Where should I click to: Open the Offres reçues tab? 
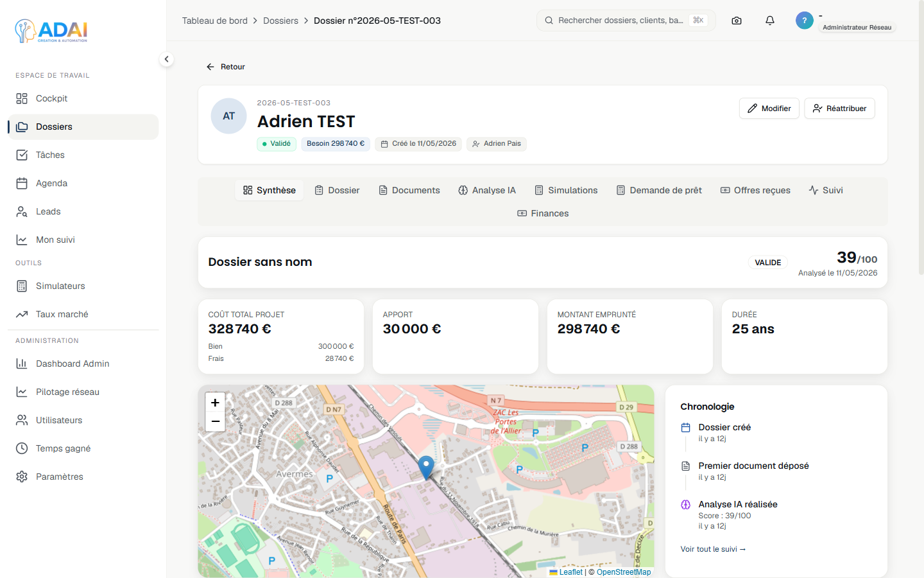point(755,190)
